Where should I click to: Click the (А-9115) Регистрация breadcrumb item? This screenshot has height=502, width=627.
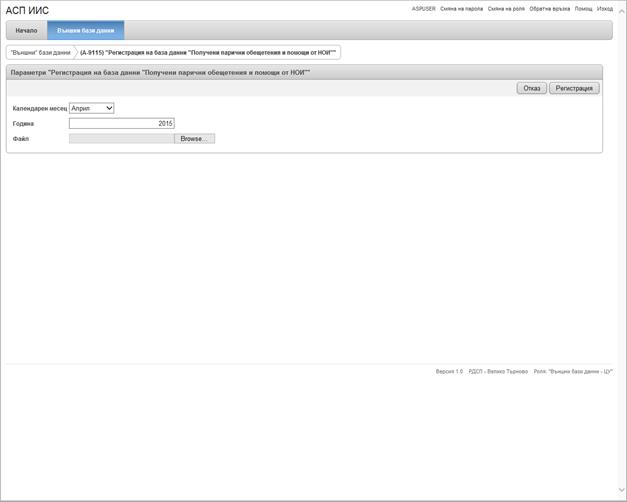tap(208, 52)
